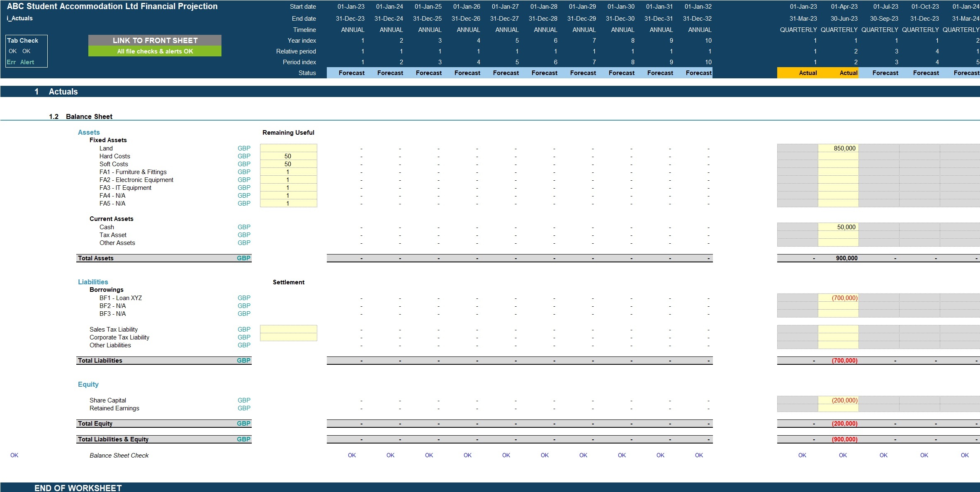Click the Total Assets 900,000 cell
This screenshot has width=980, height=492.
click(x=838, y=258)
